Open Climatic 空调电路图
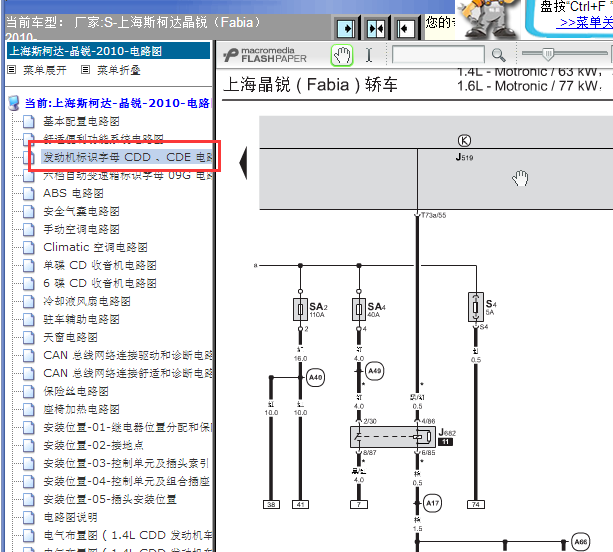The height and width of the screenshot is (552, 613). (x=95, y=247)
